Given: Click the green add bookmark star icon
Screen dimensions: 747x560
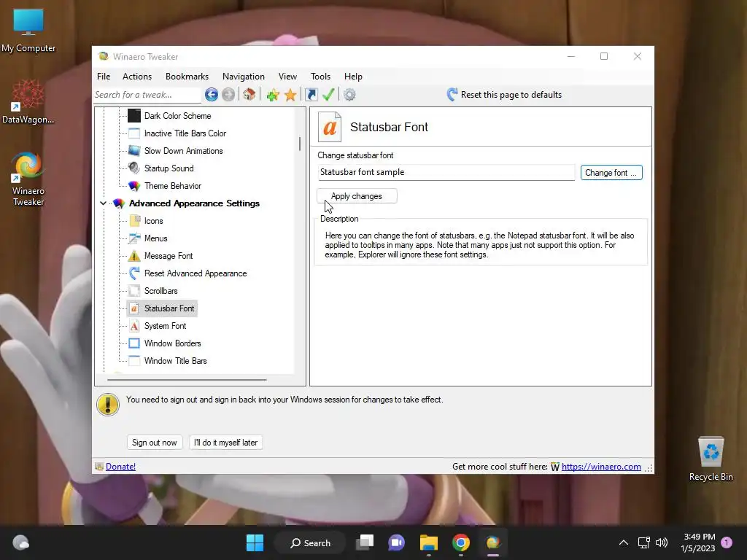Looking at the screenshot, I should 273,95.
